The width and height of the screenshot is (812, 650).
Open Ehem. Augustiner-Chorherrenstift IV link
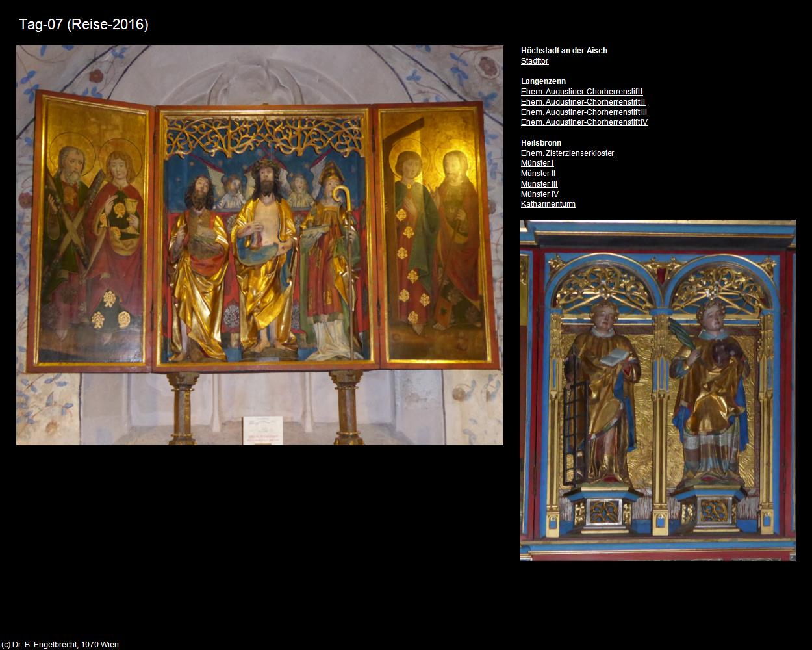coord(584,122)
